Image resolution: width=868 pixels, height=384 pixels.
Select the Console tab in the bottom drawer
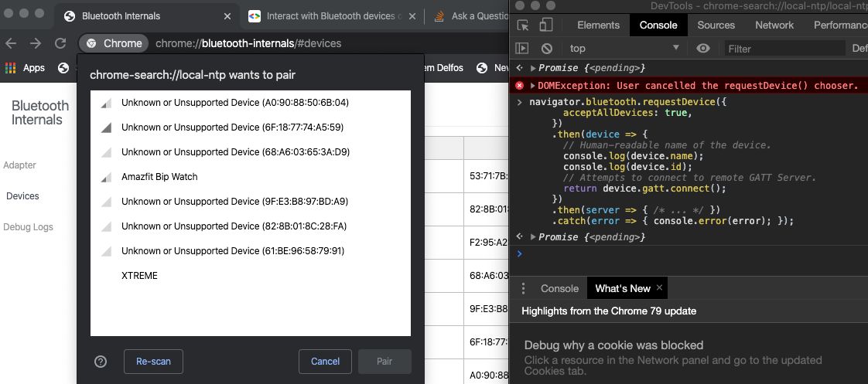coord(559,288)
